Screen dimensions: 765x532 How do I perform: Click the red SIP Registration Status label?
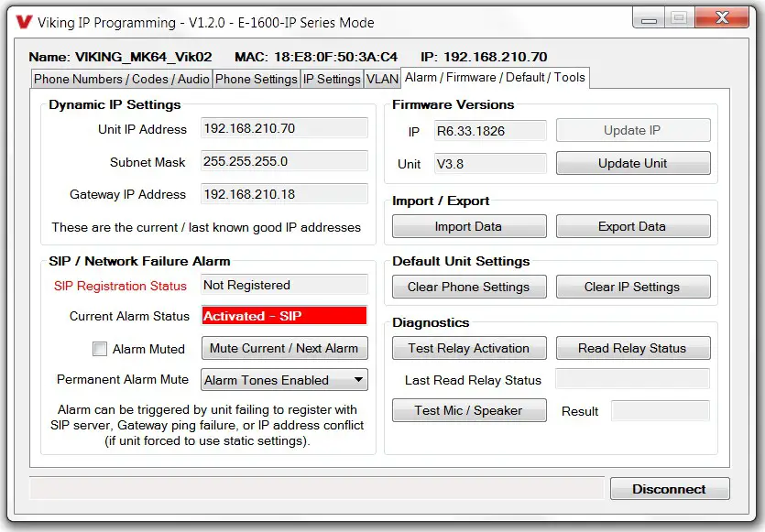[x=120, y=286]
